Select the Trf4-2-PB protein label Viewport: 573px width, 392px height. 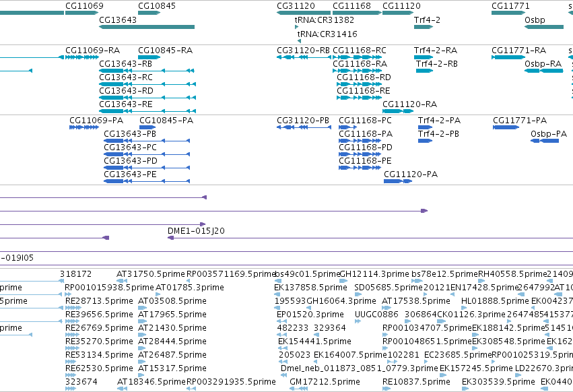point(438,134)
